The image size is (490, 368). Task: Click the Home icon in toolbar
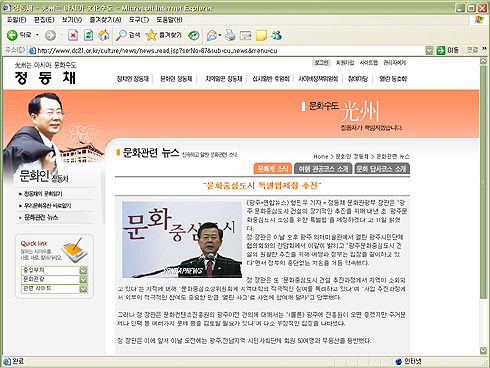tap(104, 35)
